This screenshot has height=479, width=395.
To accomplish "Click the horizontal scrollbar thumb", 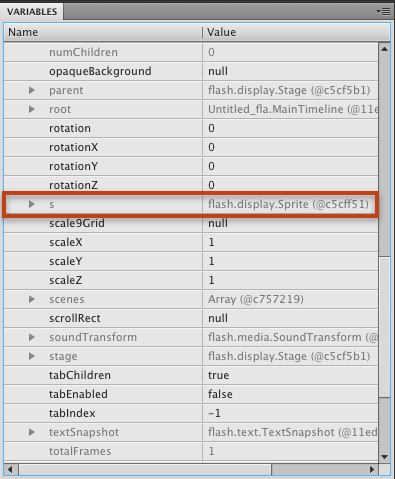I will coord(145,470).
